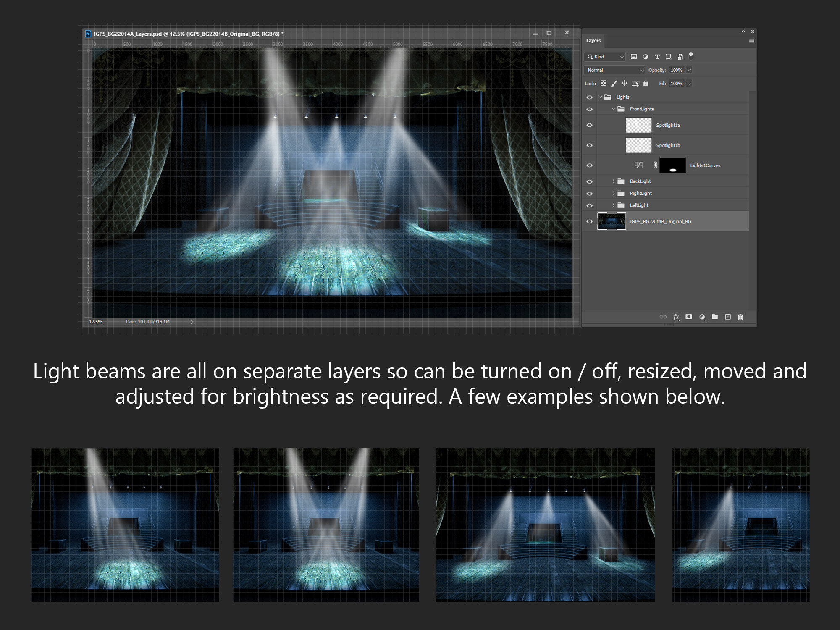Link the selected layers

pyautogui.click(x=663, y=317)
